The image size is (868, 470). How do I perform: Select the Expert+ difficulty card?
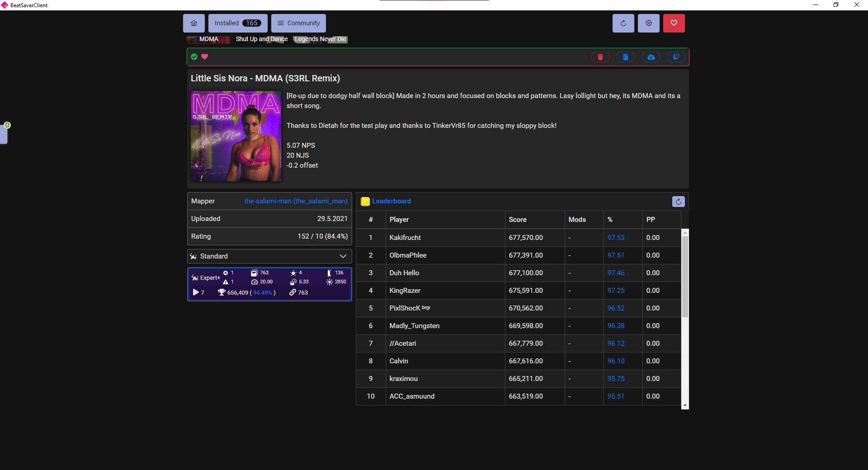pyautogui.click(x=269, y=284)
